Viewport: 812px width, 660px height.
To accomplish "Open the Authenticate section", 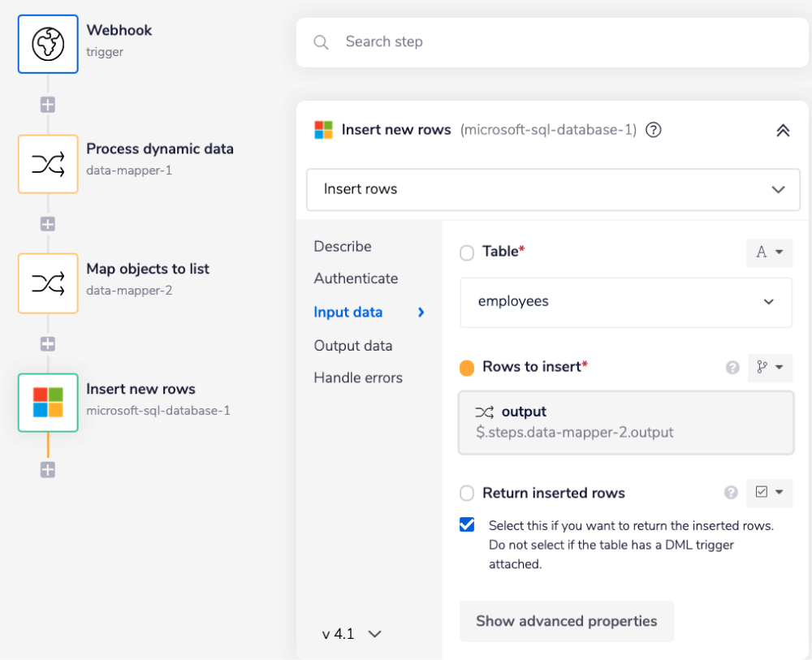I will point(356,278).
